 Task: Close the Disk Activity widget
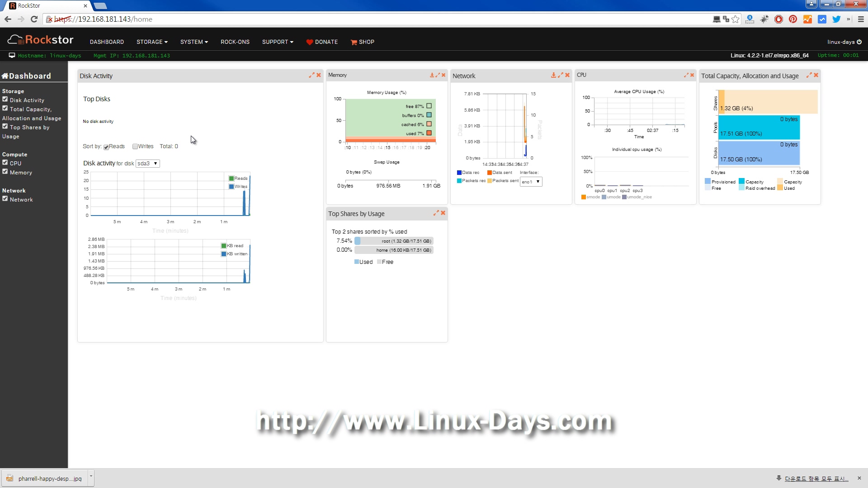click(x=319, y=75)
